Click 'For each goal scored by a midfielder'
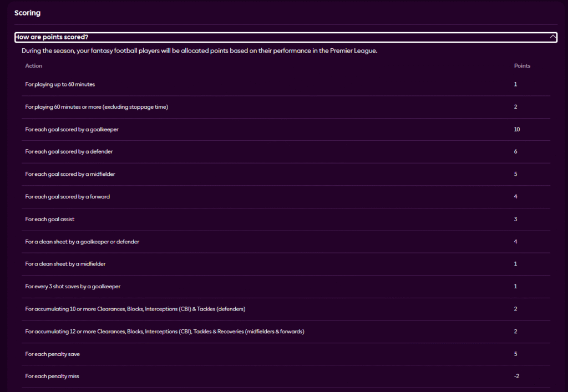This screenshot has width=568, height=392. (70, 174)
